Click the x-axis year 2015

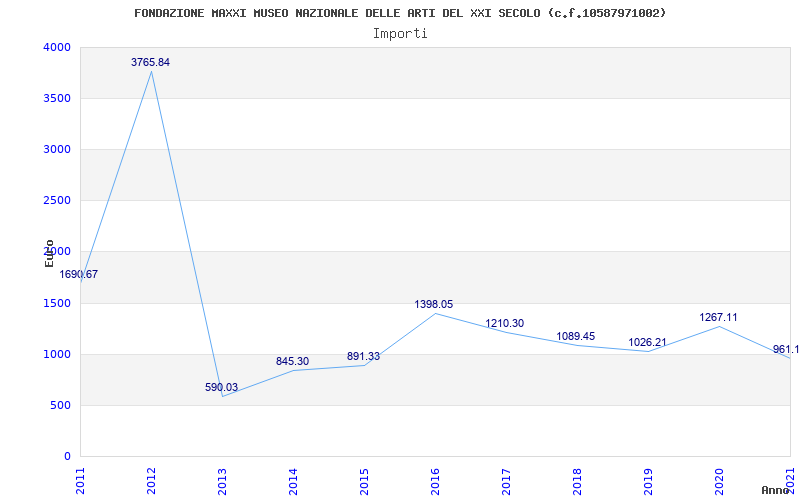[364, 481]
